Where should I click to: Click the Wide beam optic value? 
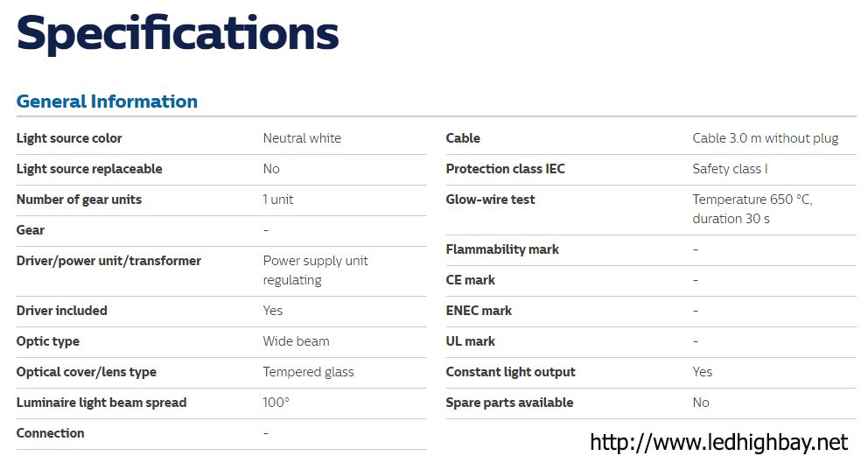(296, 341)
